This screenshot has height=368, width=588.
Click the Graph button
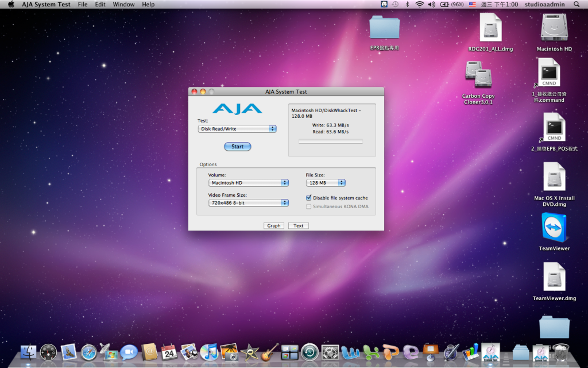point(274,225)
